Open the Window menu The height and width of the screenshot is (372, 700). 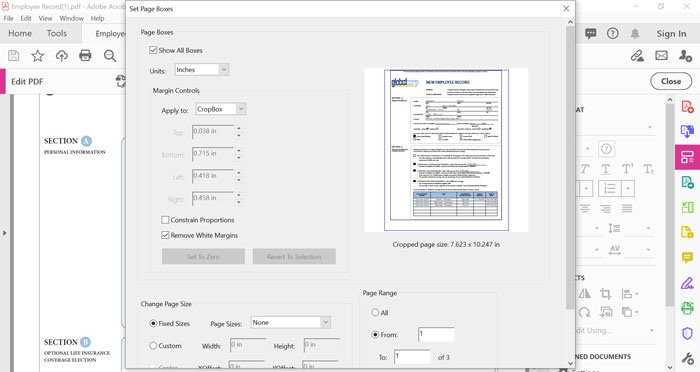pyautogui.click(x=71, y=18)
